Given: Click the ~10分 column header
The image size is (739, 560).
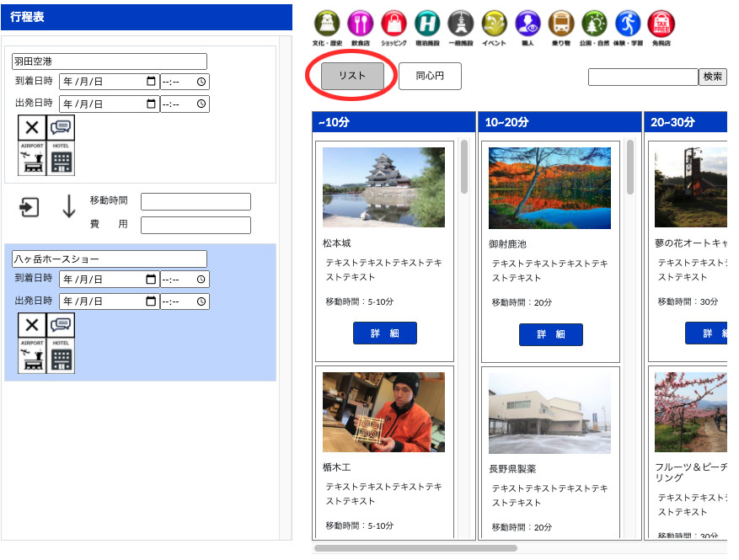Looking at the screenshot, I should coord(394,122).
